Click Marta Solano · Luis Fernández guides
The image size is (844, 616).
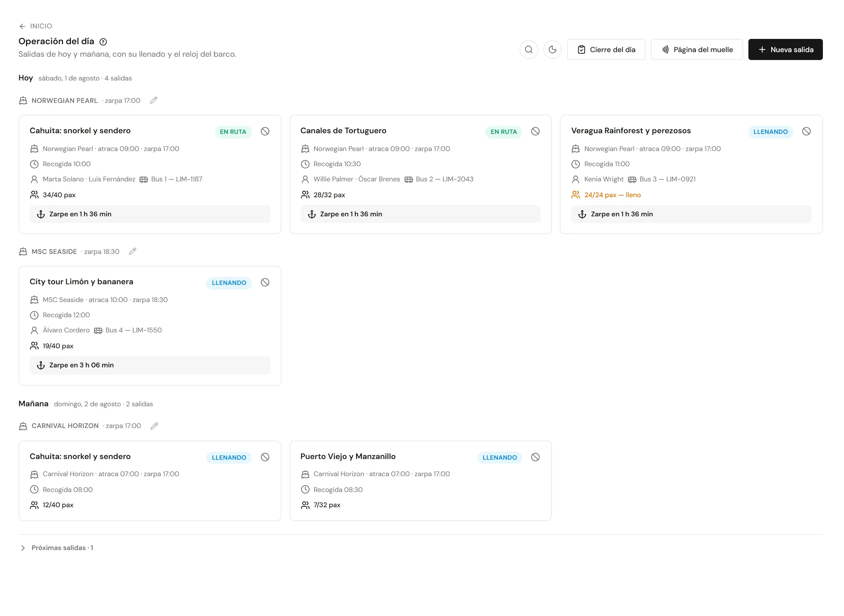point(89,179)
